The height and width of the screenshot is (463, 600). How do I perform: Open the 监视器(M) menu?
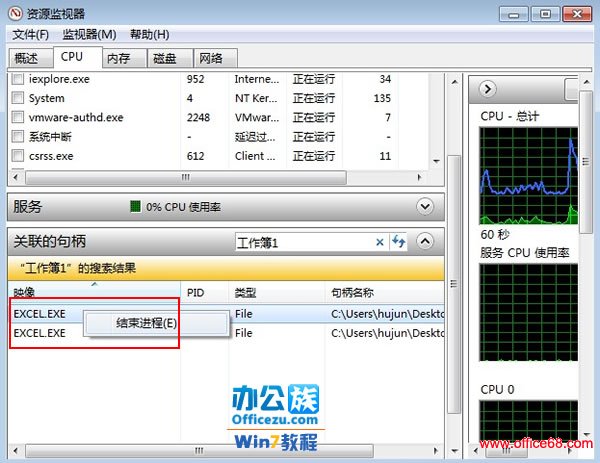(x=90, y=34)
